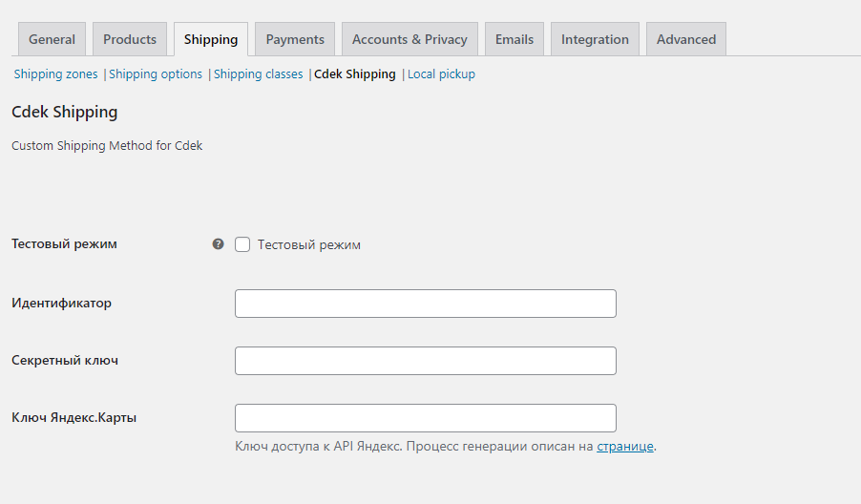Switch to the Products tab
The image size is (861, 504).
pos(130,39)
